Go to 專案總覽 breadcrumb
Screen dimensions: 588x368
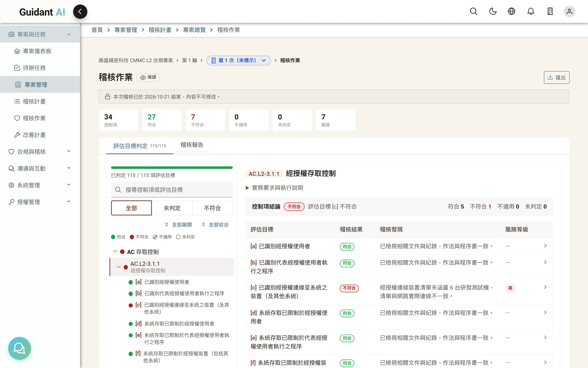tap(194, 30)
